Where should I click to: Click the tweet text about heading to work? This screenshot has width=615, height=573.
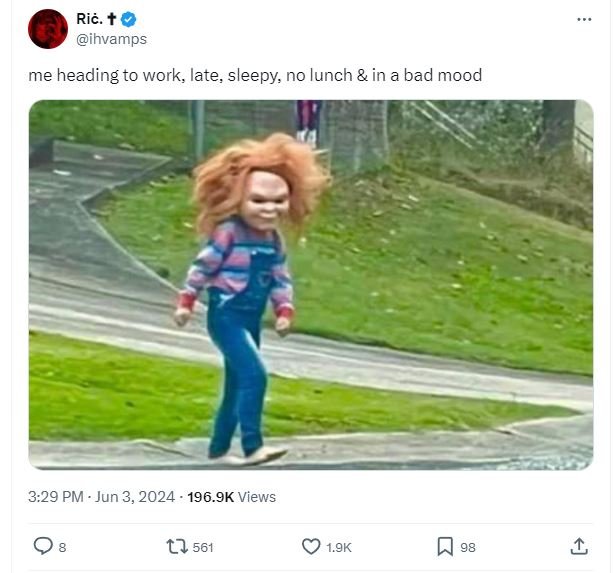click(255, 75)
